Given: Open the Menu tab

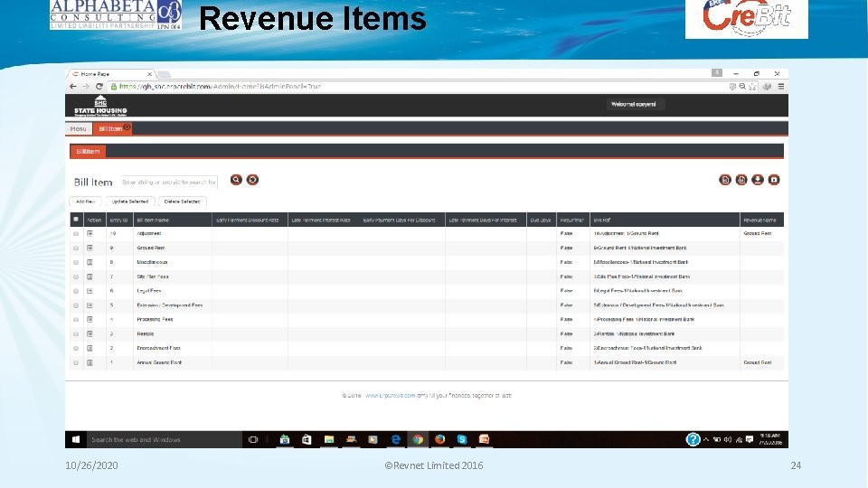Looking at the screenshot, I should (78, 129).
